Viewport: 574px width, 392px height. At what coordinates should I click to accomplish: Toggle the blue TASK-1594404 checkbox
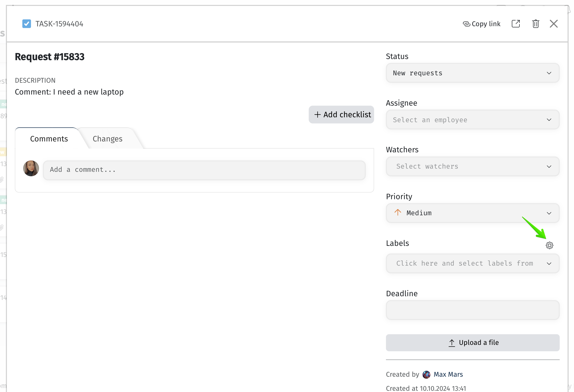(x=26, y=24)
